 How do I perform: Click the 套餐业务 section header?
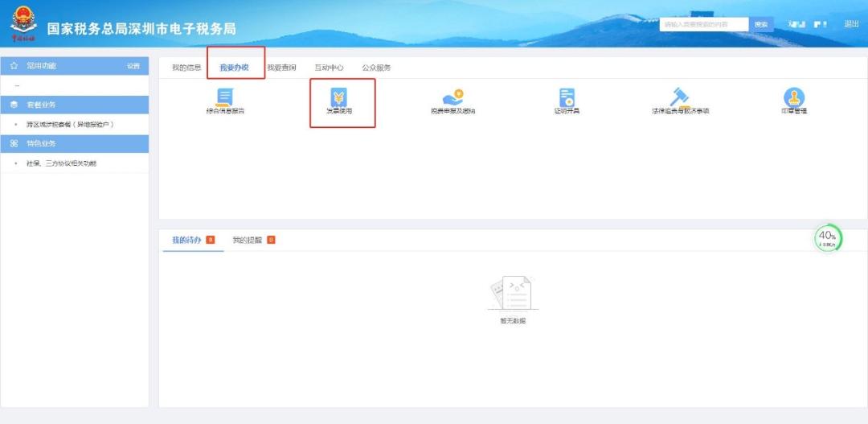pyautogui.click(x=75, y=105)
